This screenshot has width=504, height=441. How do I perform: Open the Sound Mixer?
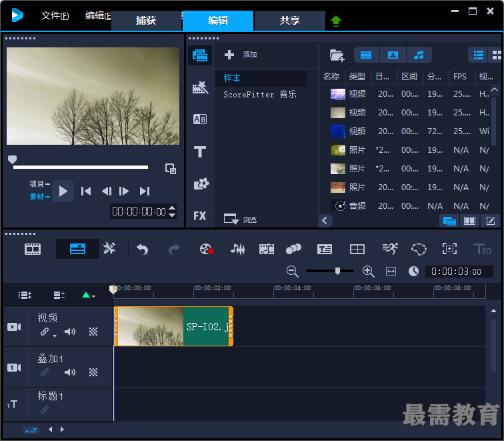(x=237, y=249)
